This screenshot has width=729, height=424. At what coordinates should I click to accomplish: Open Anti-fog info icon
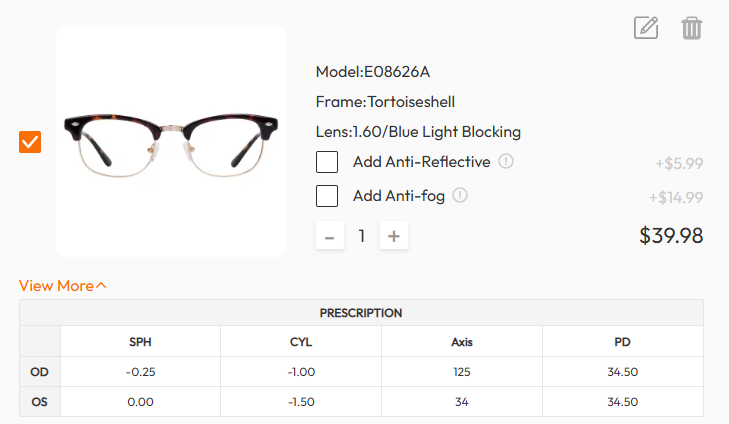pos(460,195)
